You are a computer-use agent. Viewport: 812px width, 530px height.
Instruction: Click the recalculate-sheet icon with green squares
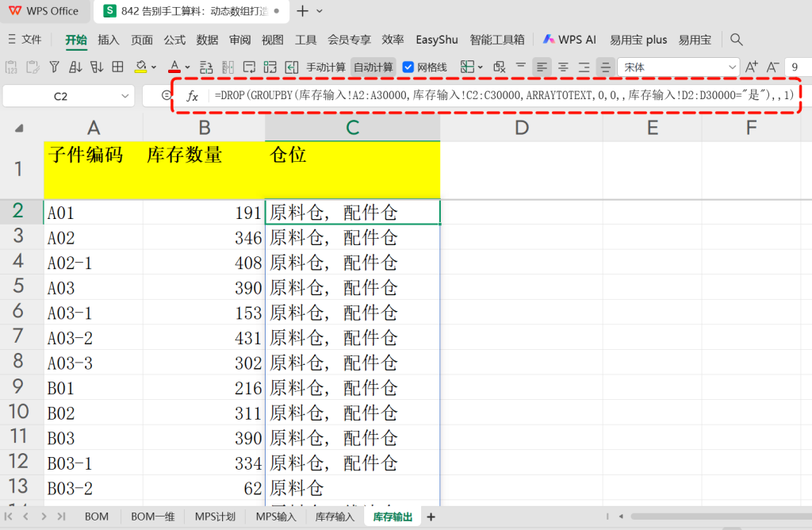(270, 67)
